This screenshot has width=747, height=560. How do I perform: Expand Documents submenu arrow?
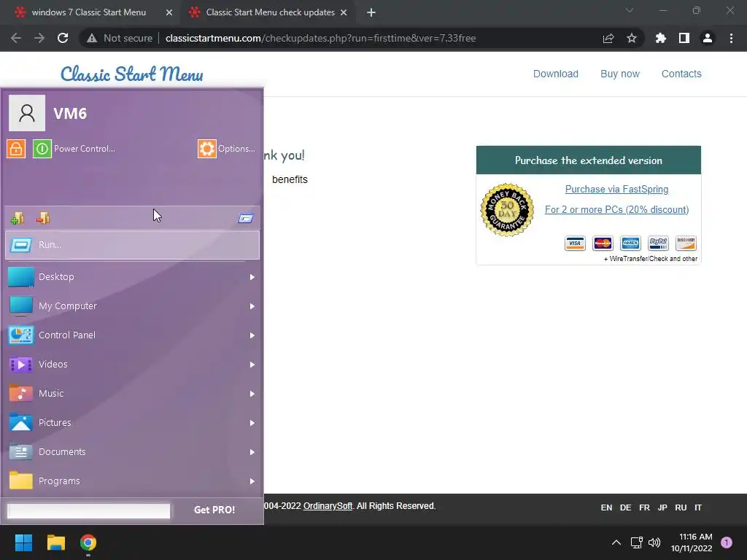coord(252,452)
